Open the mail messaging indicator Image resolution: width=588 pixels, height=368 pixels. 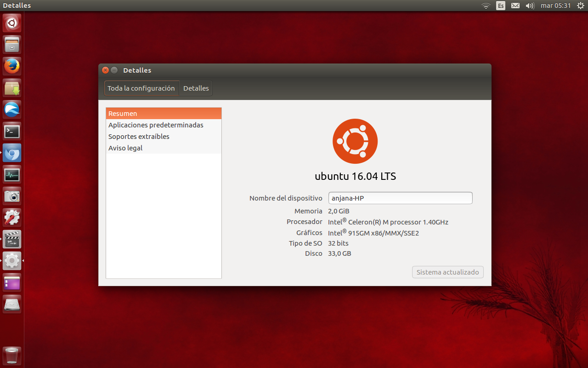pyautogui.click(x=515, y=6)
